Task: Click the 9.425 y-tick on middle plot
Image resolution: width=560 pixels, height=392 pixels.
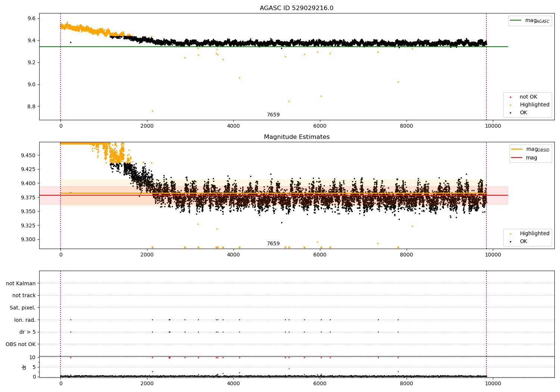Action: (28, 169)
